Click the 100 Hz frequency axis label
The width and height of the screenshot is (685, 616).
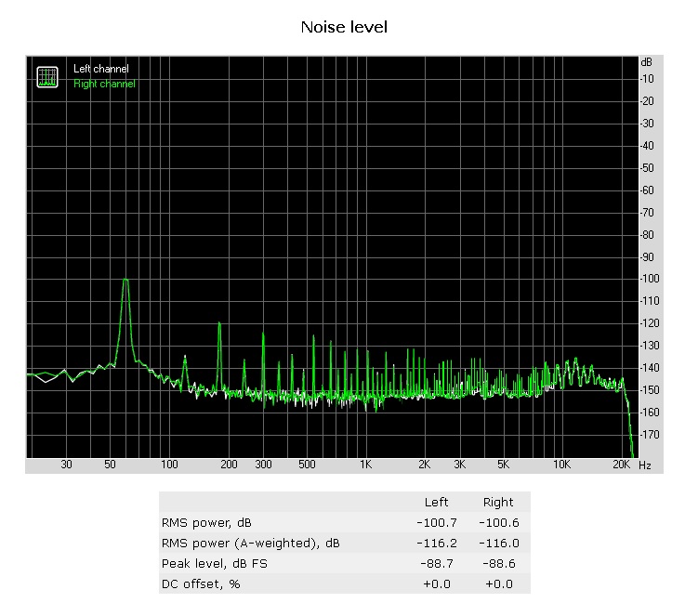pos(169,465)
